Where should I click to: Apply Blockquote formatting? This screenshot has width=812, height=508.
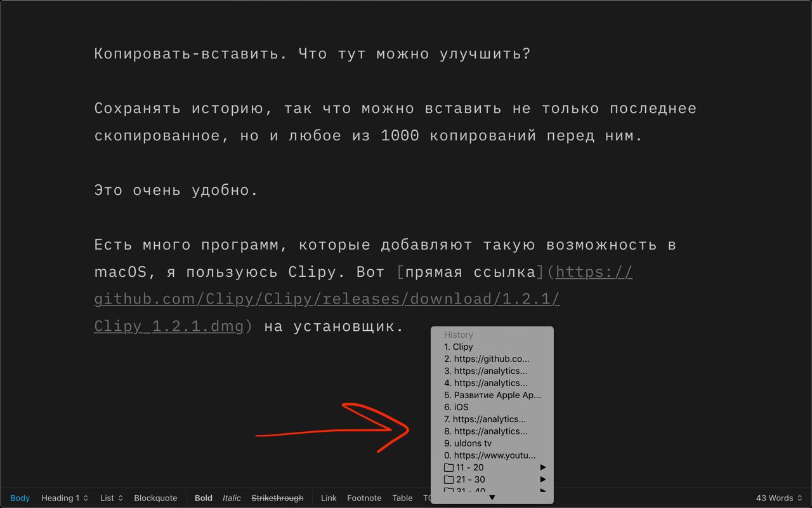155,498
